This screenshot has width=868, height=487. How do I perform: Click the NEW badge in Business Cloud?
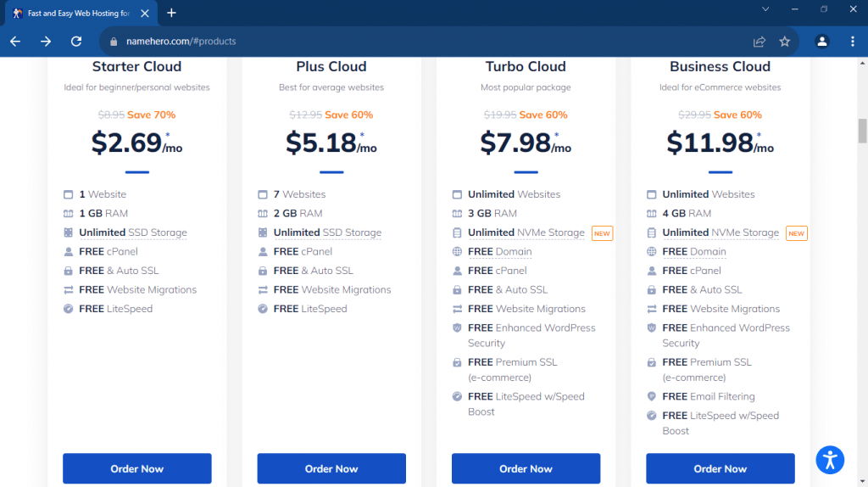tap(796, 233)
